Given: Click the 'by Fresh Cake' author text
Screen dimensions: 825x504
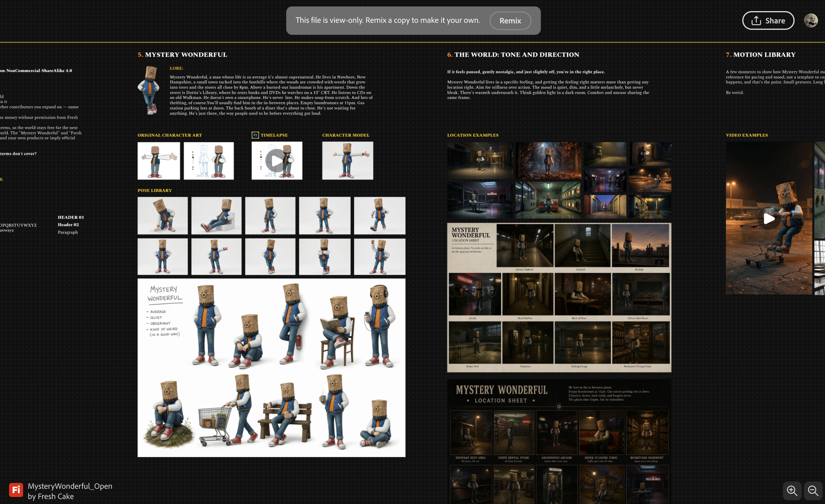Looking at the screenshot, I should [51, 496].
